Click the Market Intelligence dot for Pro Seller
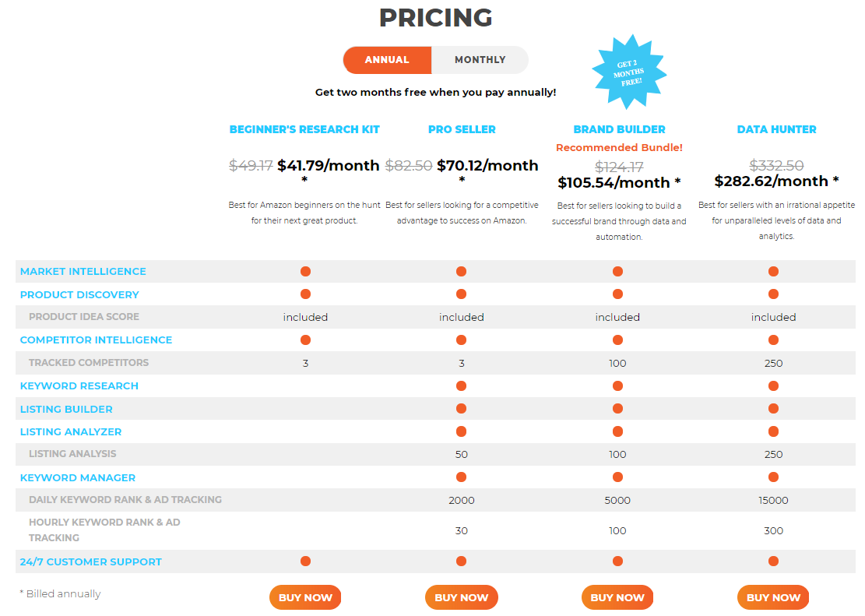 click(461, 271)
